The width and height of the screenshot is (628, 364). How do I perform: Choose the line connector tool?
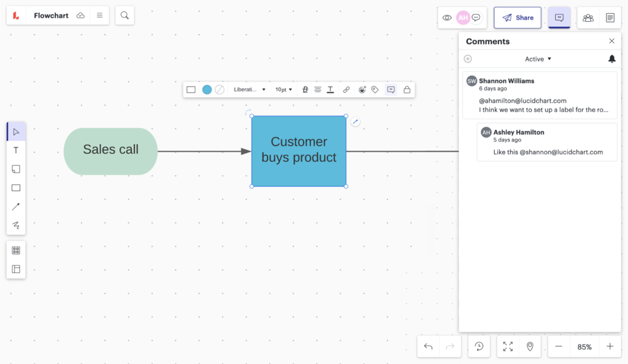tap(16, 206)
